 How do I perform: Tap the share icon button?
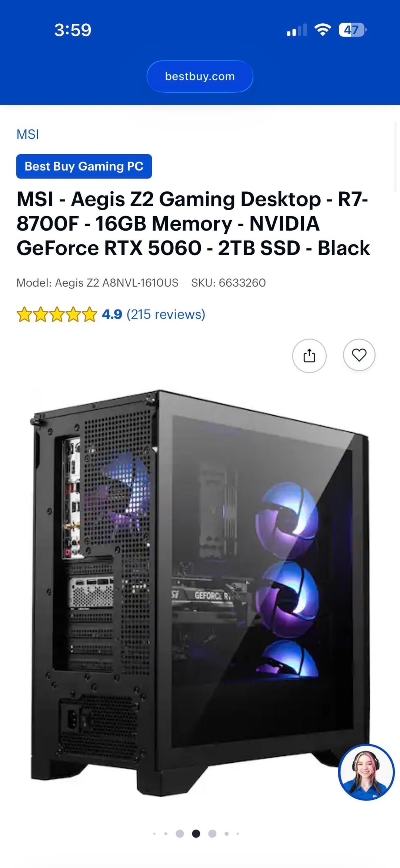point(309,356)
